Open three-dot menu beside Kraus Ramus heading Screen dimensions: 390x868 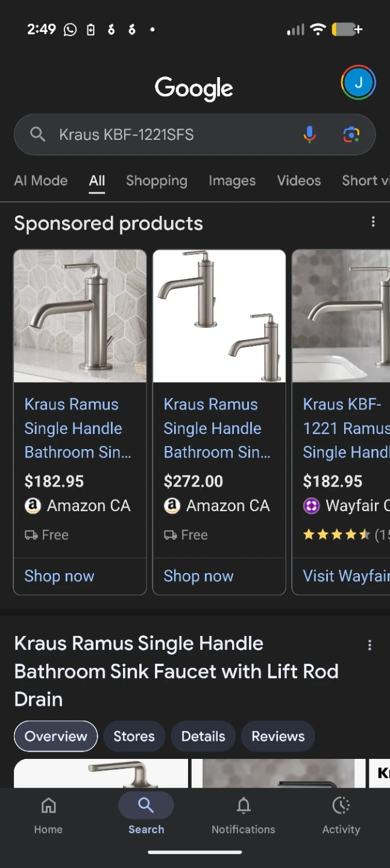click(370, 645)
